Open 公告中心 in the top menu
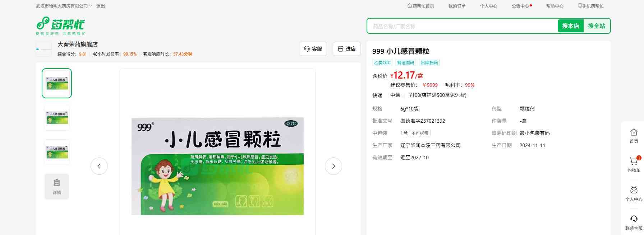The image size is (644, 235). point(520,6)
